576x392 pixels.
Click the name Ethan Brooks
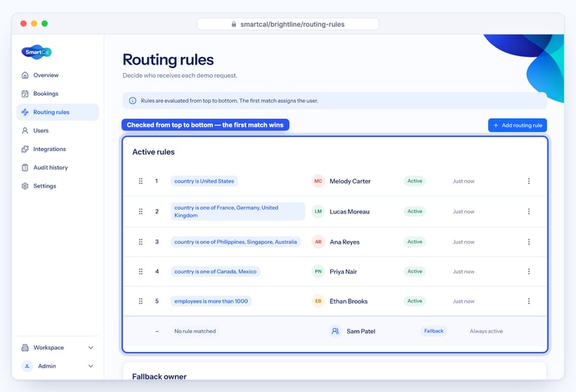348,301
